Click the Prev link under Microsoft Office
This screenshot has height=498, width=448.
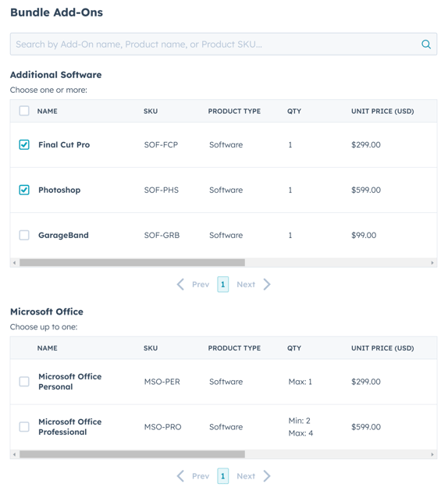coord(201,476)
